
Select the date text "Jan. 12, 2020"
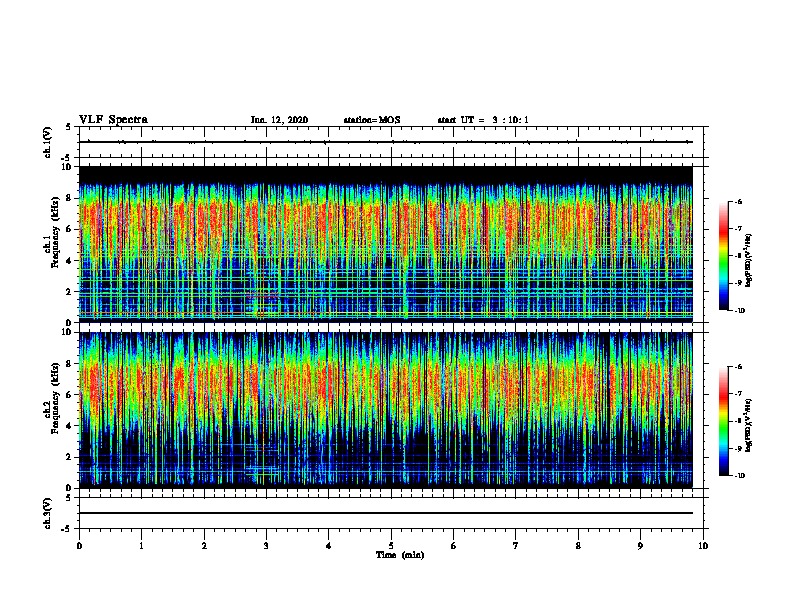point(279,120)
